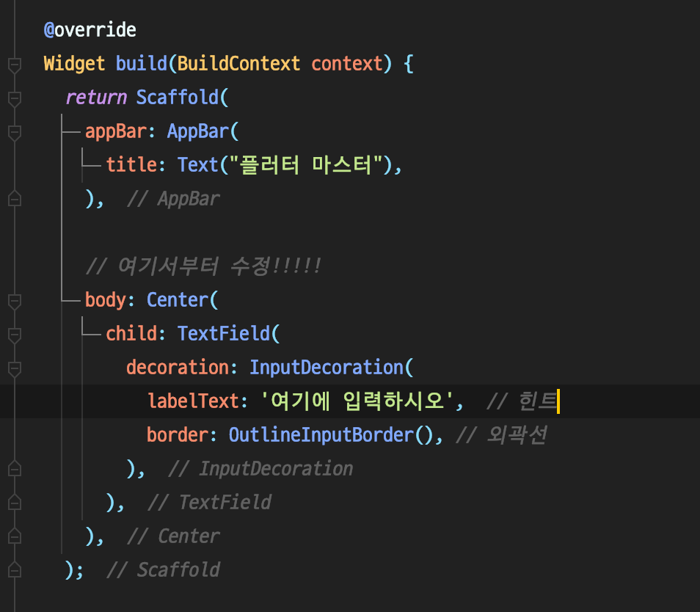Collapse the fold marker beside child: TextField line
The image size is (700, 612).
14,335
